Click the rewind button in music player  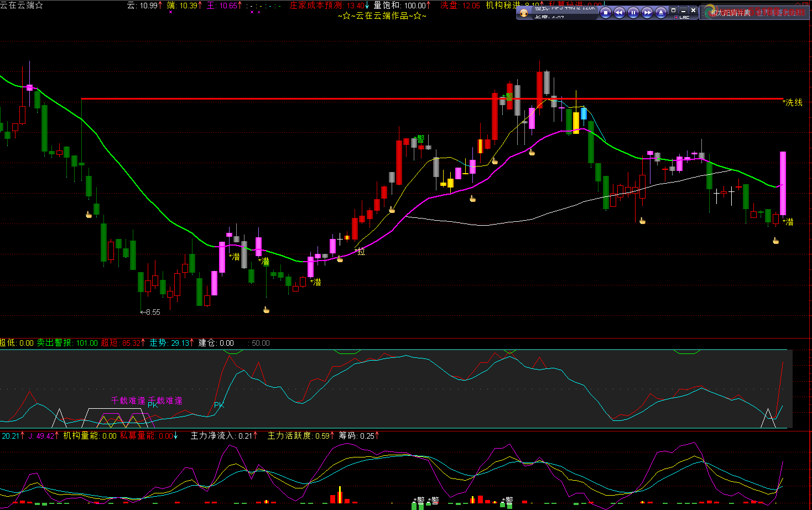pyautogui.click(x=620, y=13)
